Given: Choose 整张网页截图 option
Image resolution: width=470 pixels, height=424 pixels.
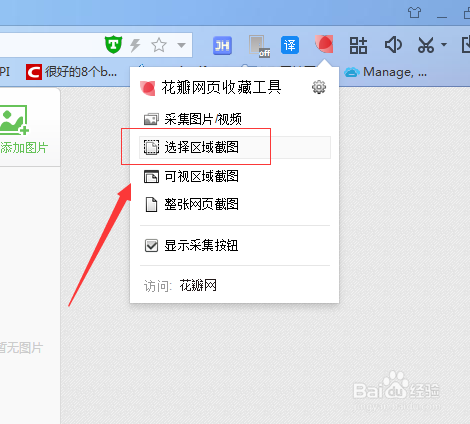Looking at the screenshot, I should tap(235, 204).
